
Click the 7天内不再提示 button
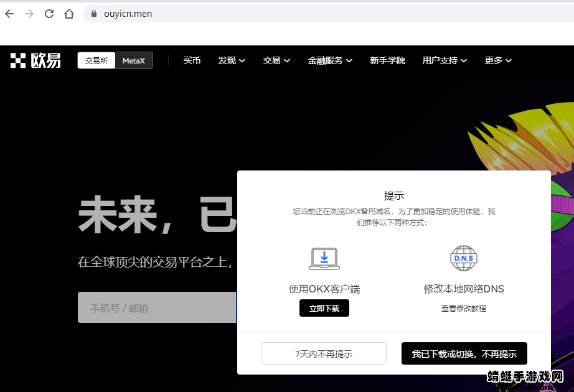pyautogui.click(x=324, y=353)
